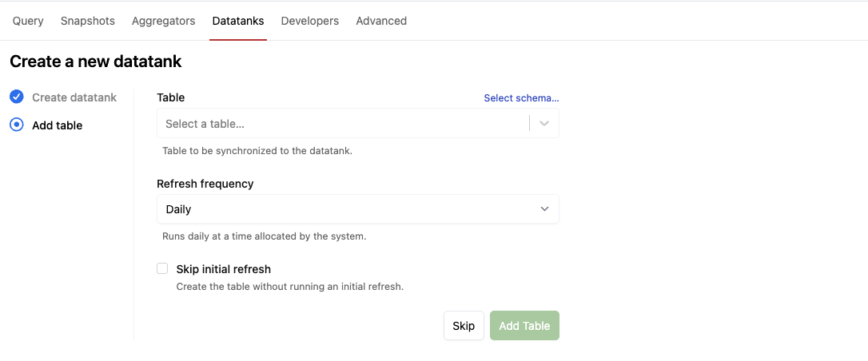Click the blue checkmark icon beside Create datatank
The image size is (868, 361).
pos(17,97)
